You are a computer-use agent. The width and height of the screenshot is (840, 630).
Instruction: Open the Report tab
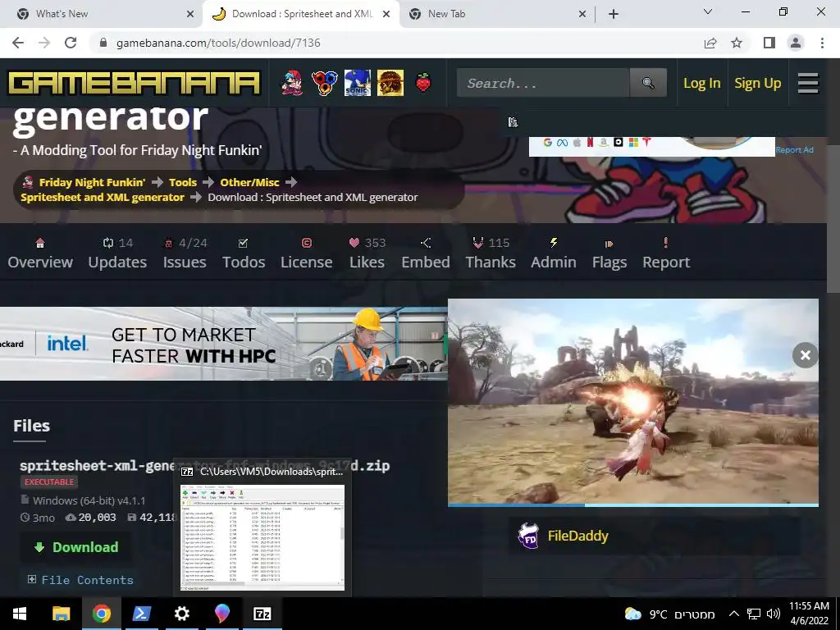tap(666, 253)
